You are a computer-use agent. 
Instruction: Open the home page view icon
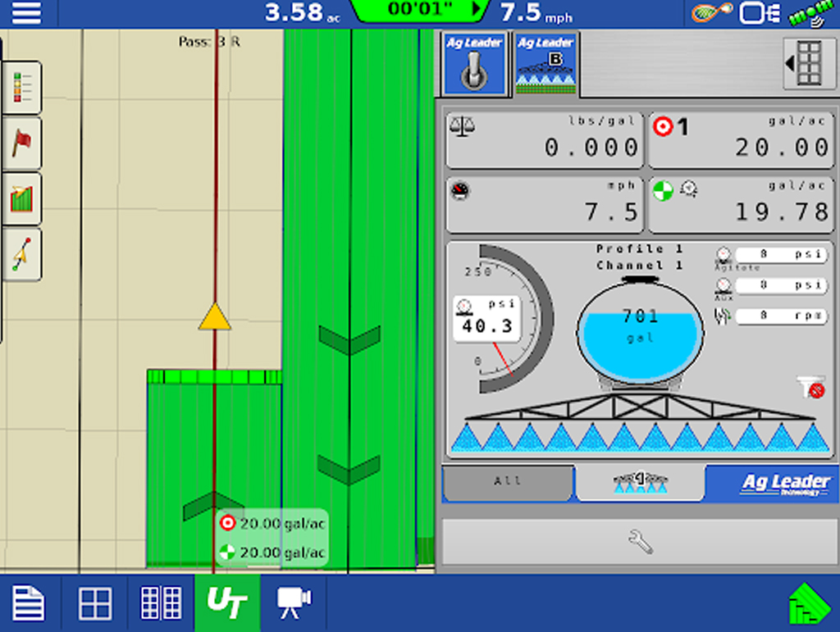(29, 604)
